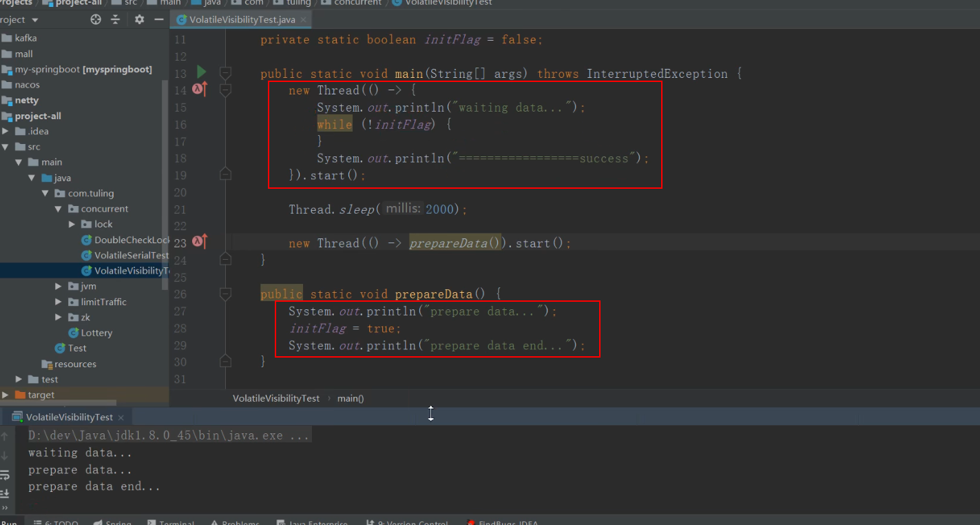Open the Problems tool window button
Screen dimensions: 980x525
[234, 523]
